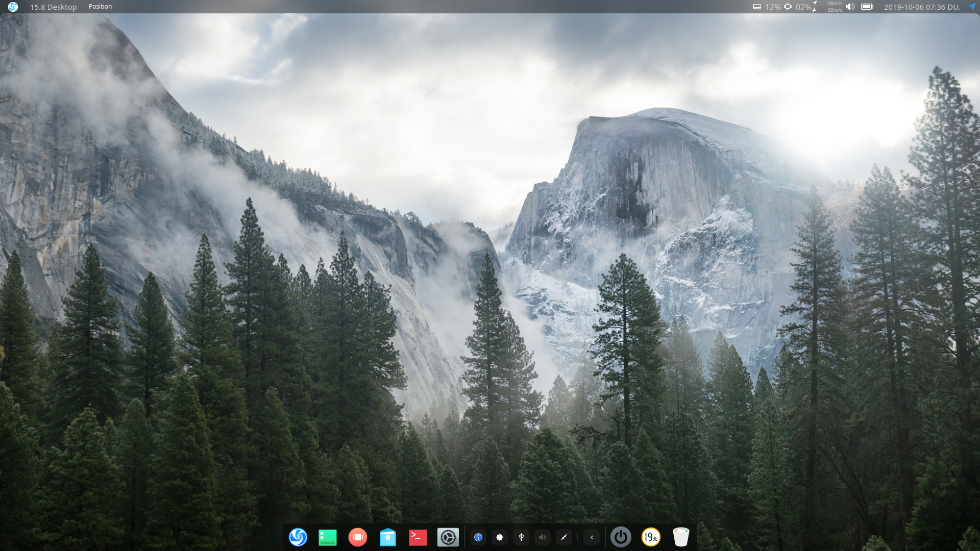Open the Position menu in top panel

point(100,7)
